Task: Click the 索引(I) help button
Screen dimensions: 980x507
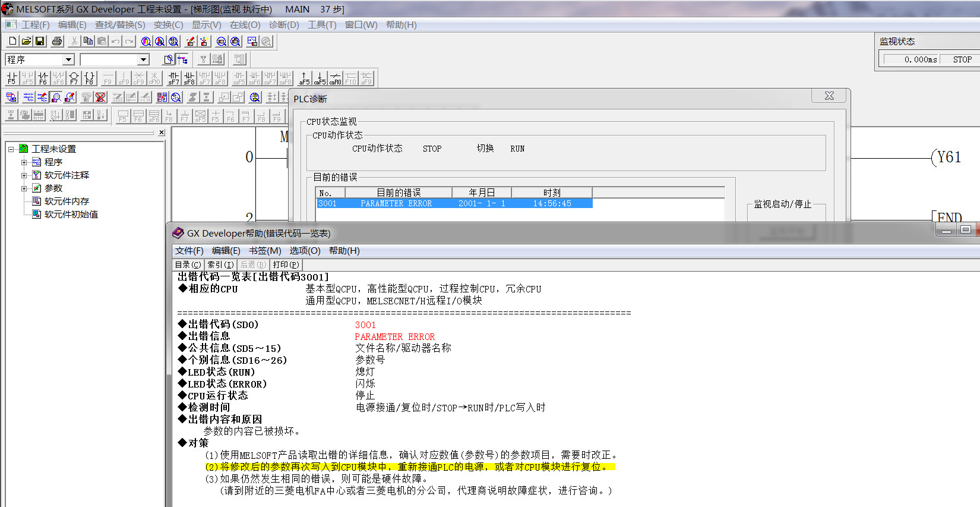Action: point(220,264)
